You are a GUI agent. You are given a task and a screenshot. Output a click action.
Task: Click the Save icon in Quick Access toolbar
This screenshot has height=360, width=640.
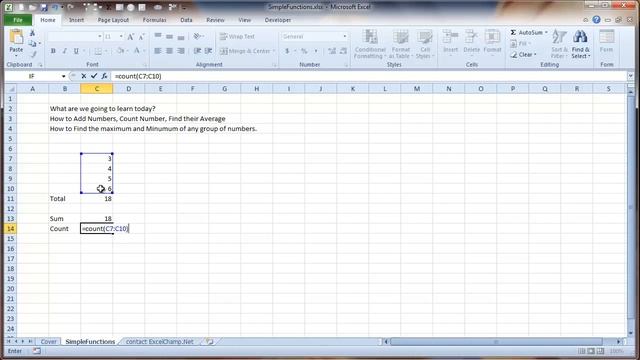click(x=43, y=7)
